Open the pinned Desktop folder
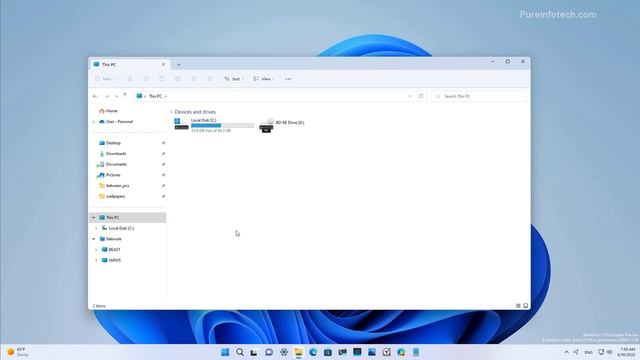640x360 pixels. [x=113, y=143]
